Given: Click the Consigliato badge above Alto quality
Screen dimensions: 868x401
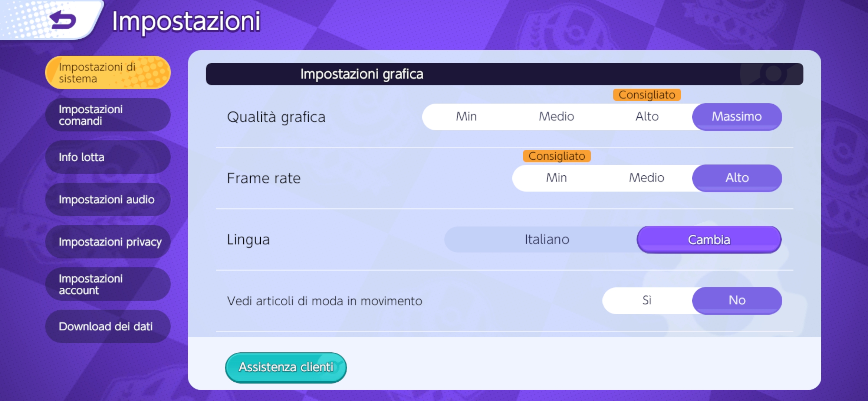Looking at the screenshot, I should point(647,95).
